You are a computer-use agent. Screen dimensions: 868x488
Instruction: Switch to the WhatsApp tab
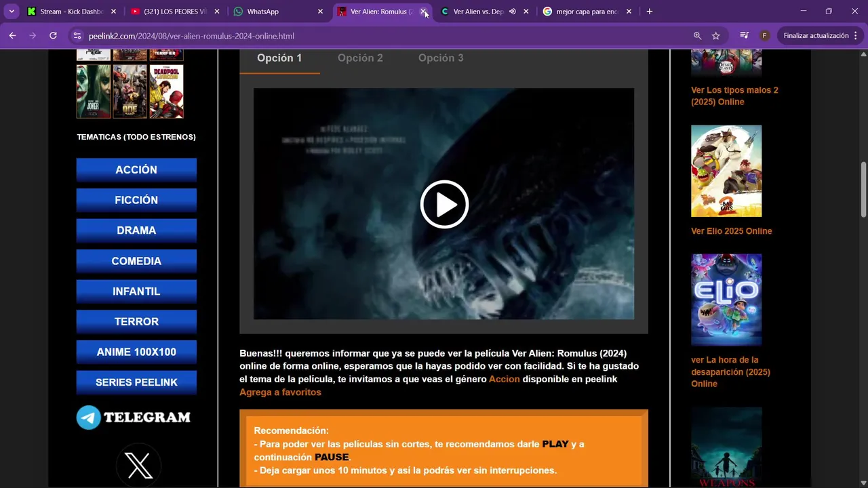271,12
